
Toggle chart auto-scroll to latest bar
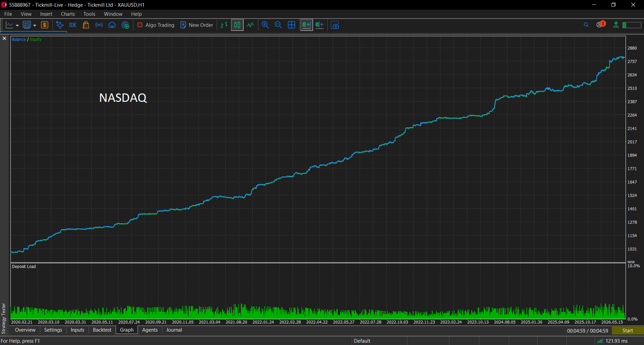(306, 25)
